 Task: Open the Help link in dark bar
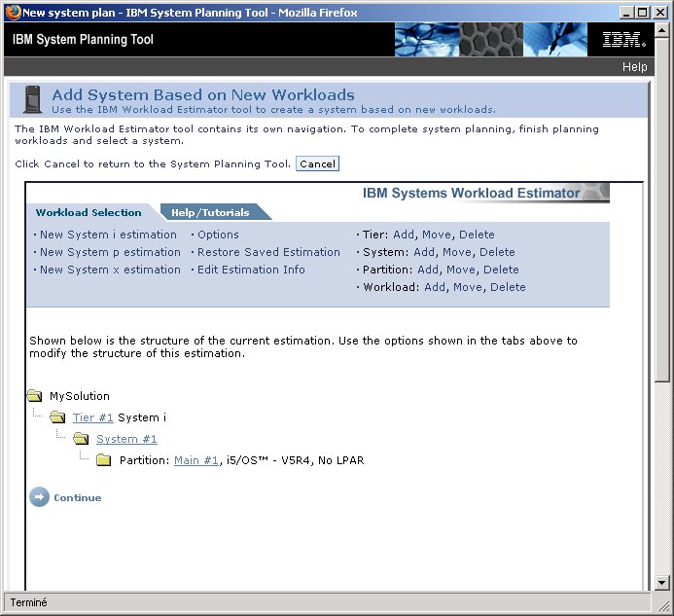click(634, 67)
